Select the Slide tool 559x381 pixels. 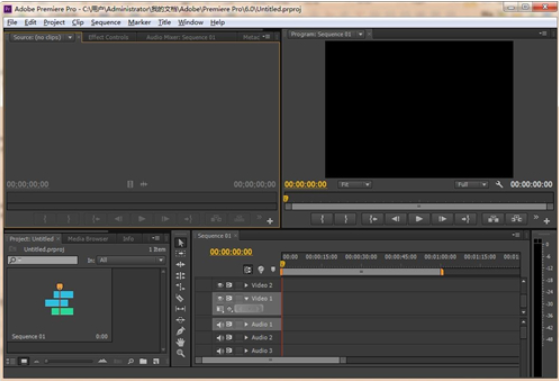click(180, 320)
